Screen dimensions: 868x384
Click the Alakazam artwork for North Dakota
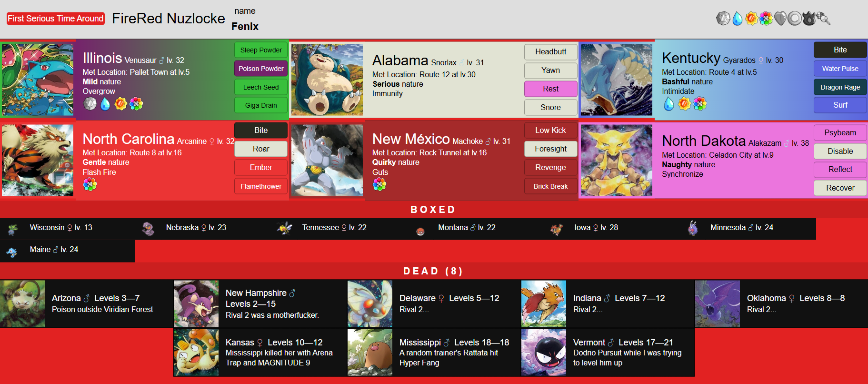(x=617, y=160)
